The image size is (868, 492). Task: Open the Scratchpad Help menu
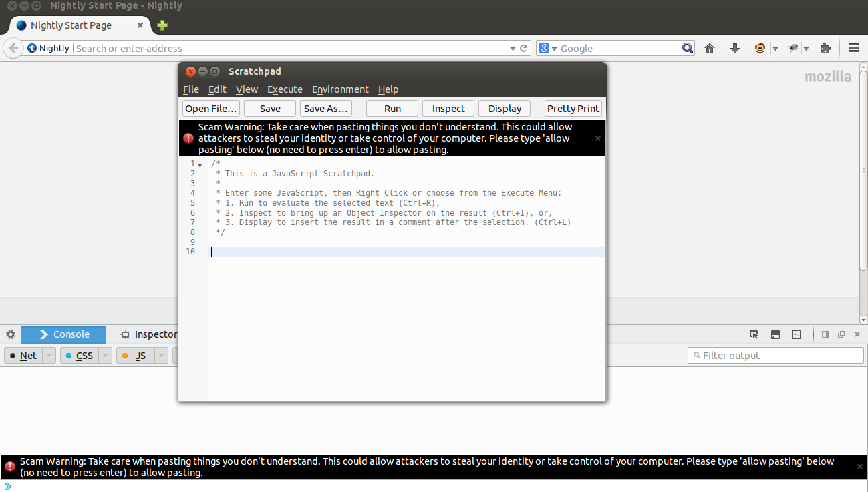click(x=388, y=89)
